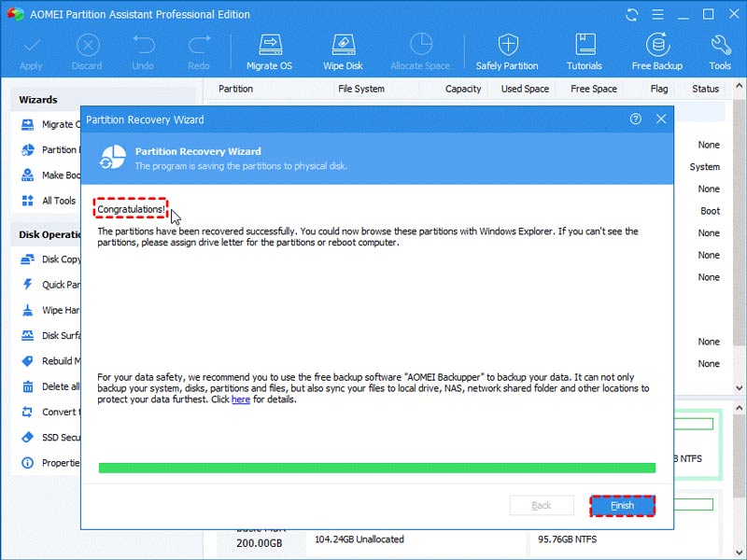Click the disabled Back button
The height and width of the screenshot is (560, 747).
(542, 506)
